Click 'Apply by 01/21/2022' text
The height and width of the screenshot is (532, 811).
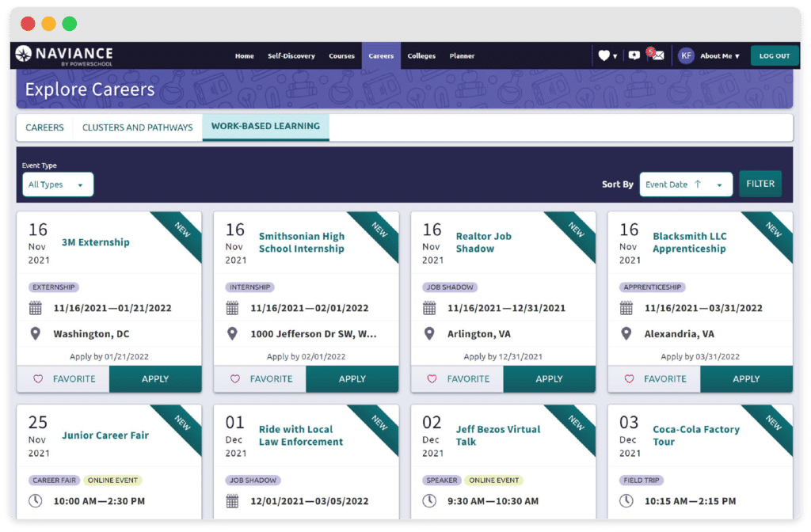point(109,357)
